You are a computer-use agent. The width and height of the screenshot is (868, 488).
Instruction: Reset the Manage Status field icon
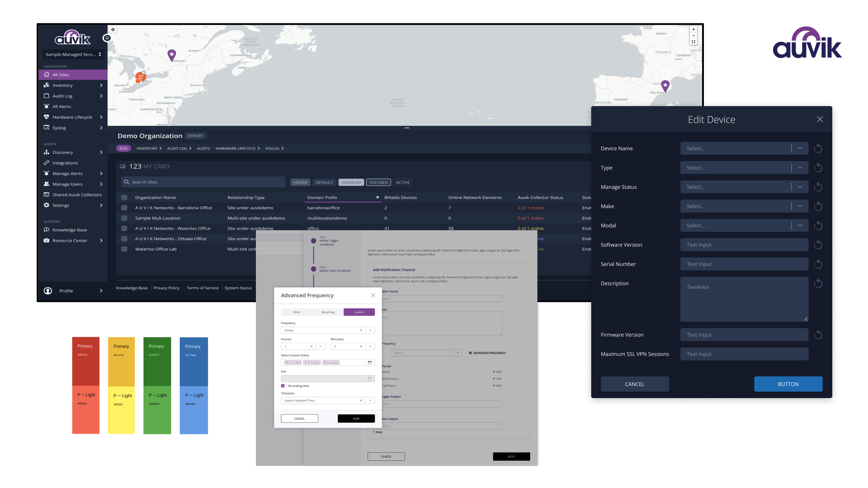(x=818, y=187)
